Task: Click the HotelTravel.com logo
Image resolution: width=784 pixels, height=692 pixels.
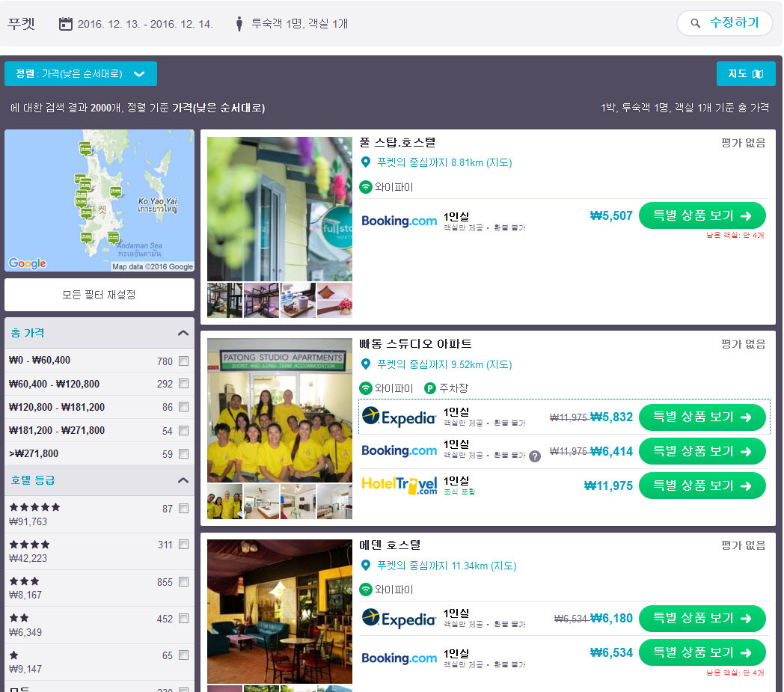Action: 399,486
